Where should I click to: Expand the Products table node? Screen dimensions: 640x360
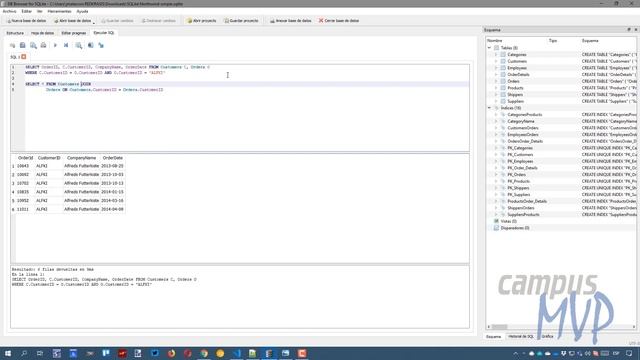click(x=496, y=88)
